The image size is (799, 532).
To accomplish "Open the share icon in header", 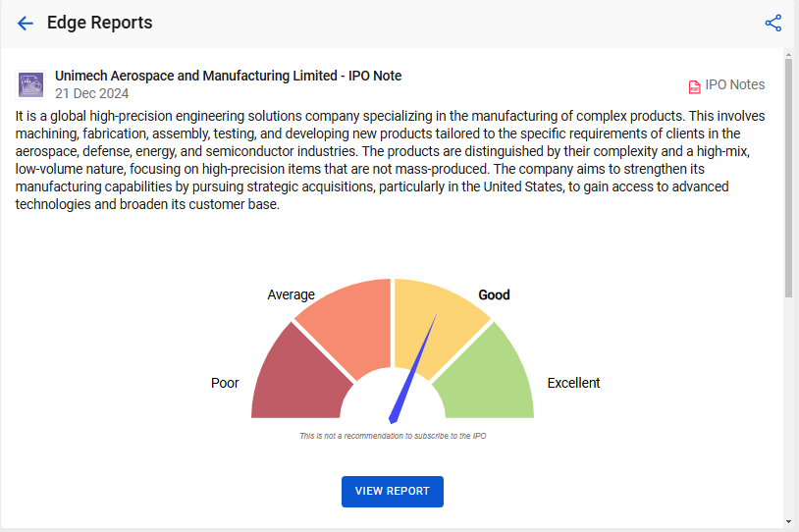I will (x=773, y=23).
